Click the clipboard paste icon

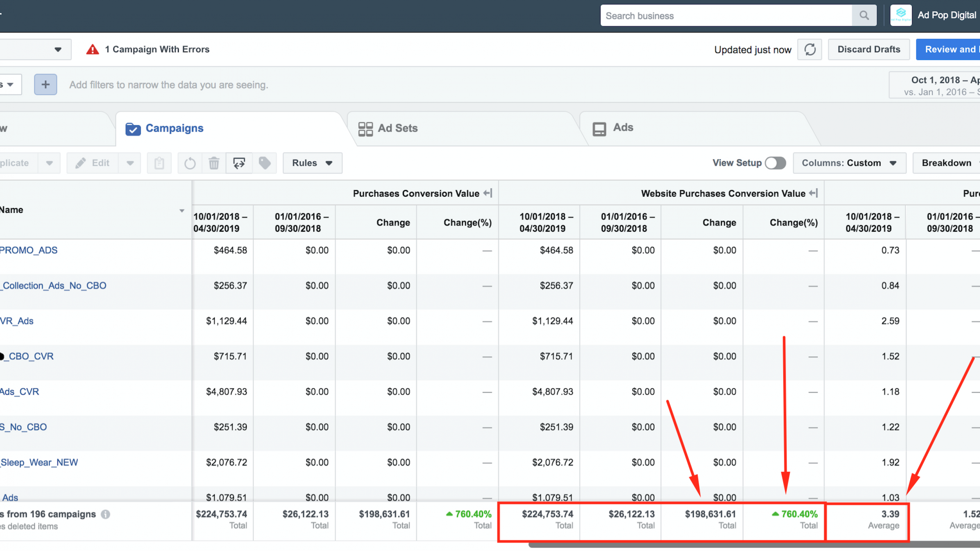pos(159,163)
